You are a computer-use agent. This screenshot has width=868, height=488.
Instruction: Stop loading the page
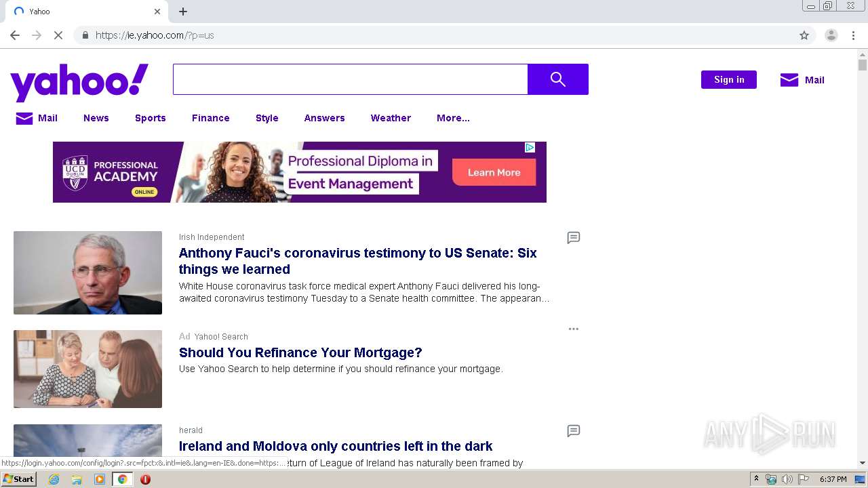click(58, 35)
